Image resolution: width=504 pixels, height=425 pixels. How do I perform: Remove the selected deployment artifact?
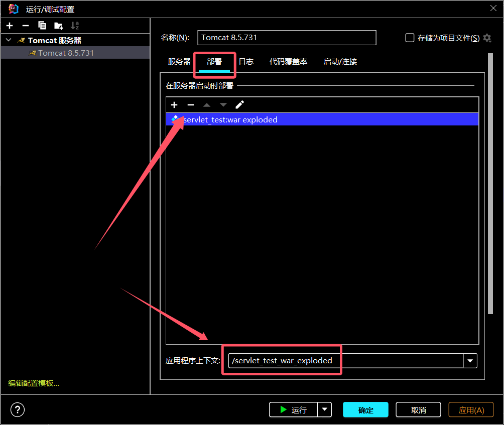click(x=191, y=105)
